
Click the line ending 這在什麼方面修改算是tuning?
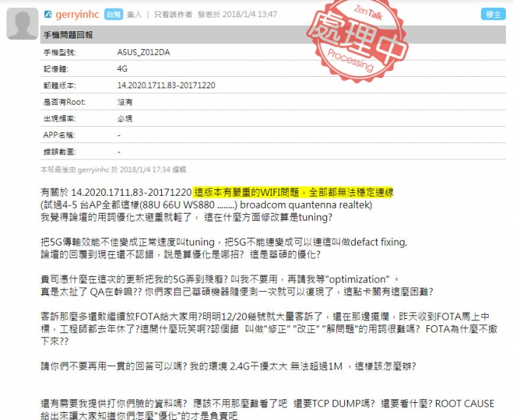[x=187, y=217]
